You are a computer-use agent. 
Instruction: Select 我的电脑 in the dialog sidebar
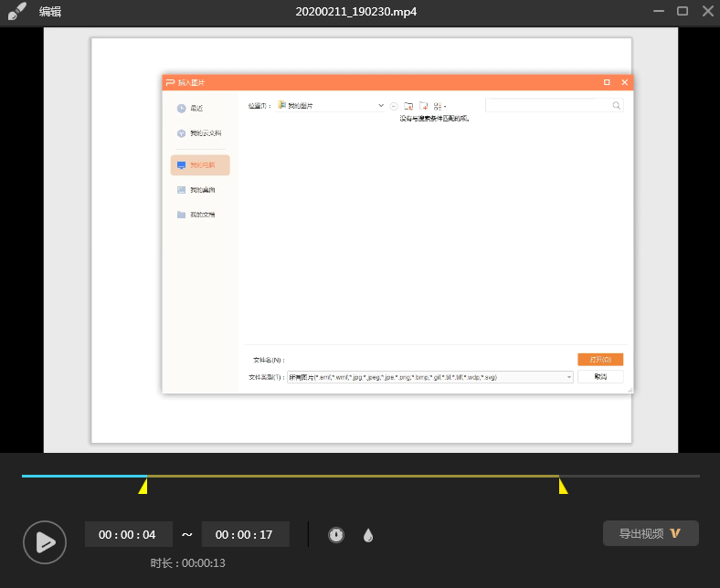click(200, 165)
